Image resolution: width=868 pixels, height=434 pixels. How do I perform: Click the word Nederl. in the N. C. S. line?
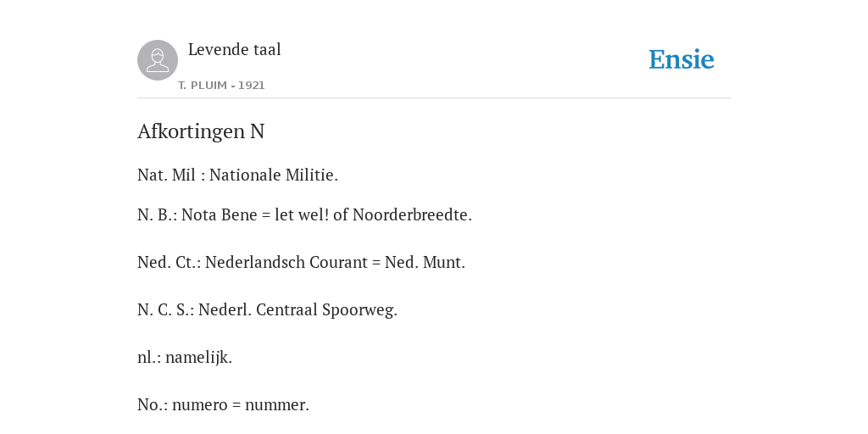coord(225,310)
